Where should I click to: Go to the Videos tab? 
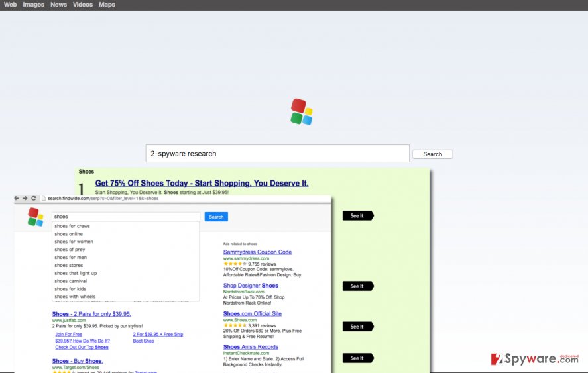pos(83,5)
